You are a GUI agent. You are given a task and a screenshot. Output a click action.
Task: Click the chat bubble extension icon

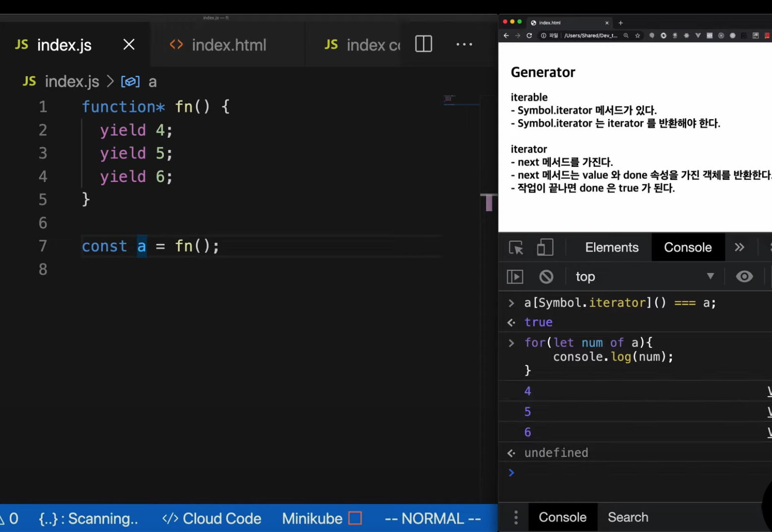pos(652,36)
